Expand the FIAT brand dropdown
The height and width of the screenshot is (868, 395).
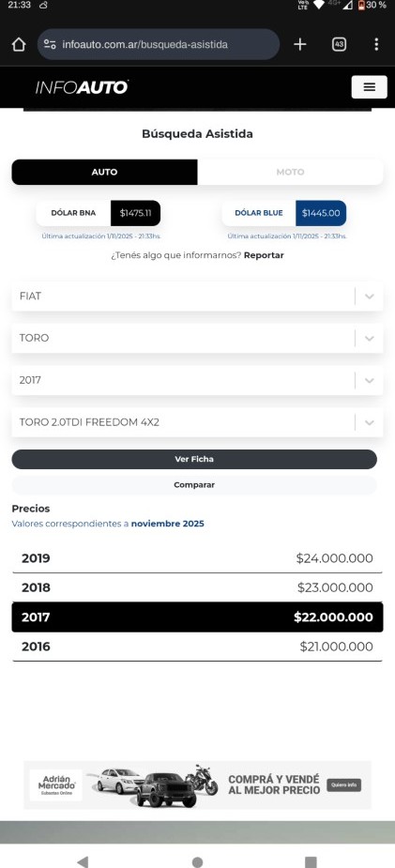click(x=197, y=297)
